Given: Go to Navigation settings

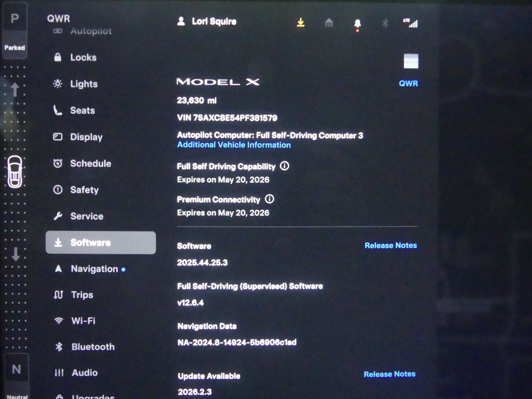Looking at the screenshot, I should [x=94, y=269].
